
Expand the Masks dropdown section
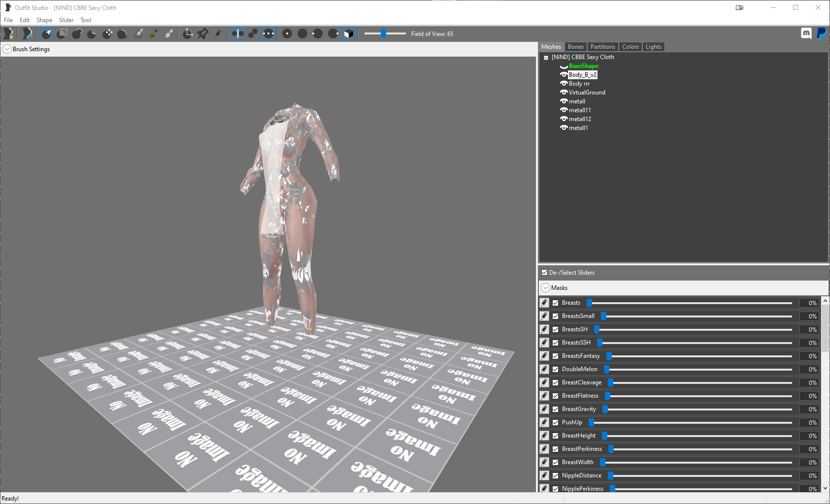[545, 288]
